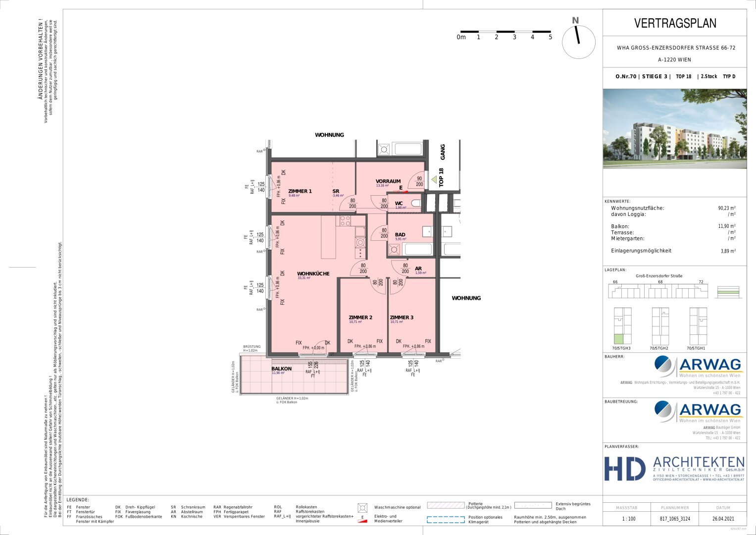The width and height of the screenshot is (756, 535).
Task: Click the KENNWERTE: heading
Action: (617, 202)
